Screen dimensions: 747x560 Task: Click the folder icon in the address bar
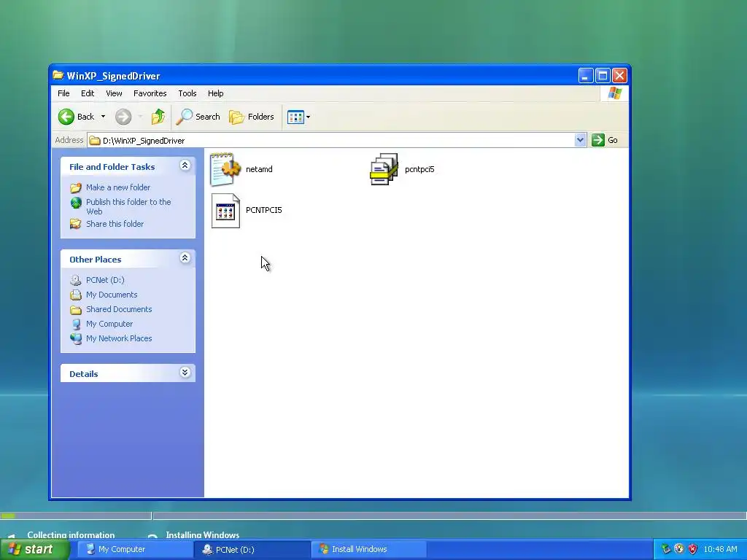tap(96, 141)
